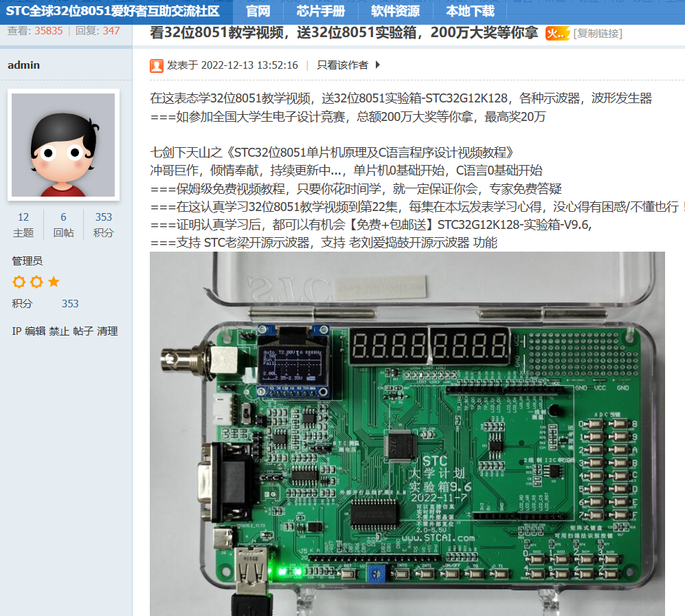
Task: Click the line mentioning 保姆级免费视频教程
Action: (356, 189)
